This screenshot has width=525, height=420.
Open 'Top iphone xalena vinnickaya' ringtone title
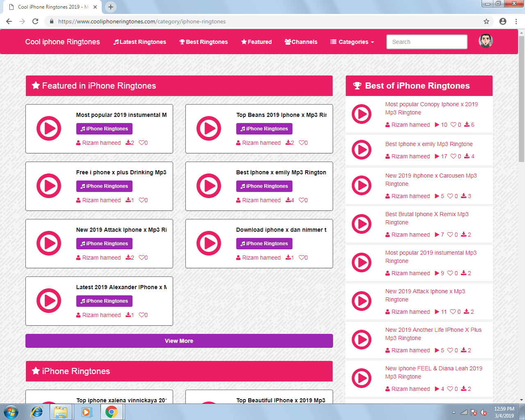121,400
